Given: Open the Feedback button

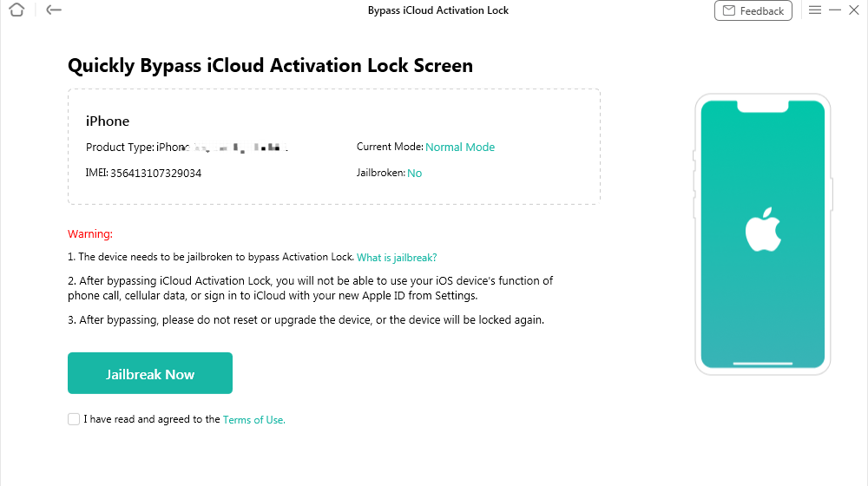Looking at the screenshot, I should [x=753, y=10].
